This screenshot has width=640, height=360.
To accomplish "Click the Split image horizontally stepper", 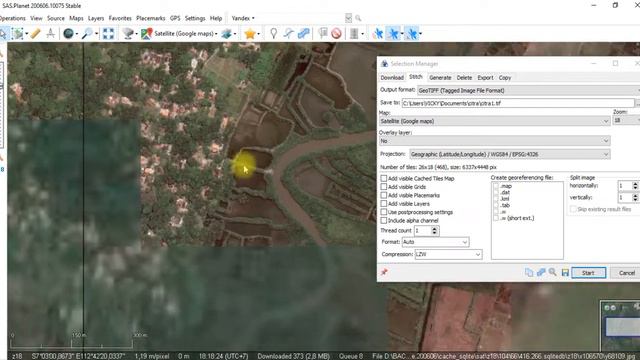I will point(635,186).
